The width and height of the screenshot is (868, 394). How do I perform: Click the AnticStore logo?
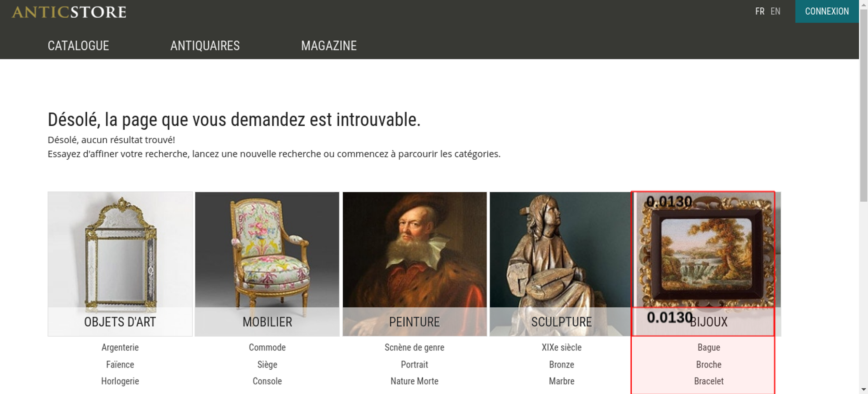pos(69,12)
